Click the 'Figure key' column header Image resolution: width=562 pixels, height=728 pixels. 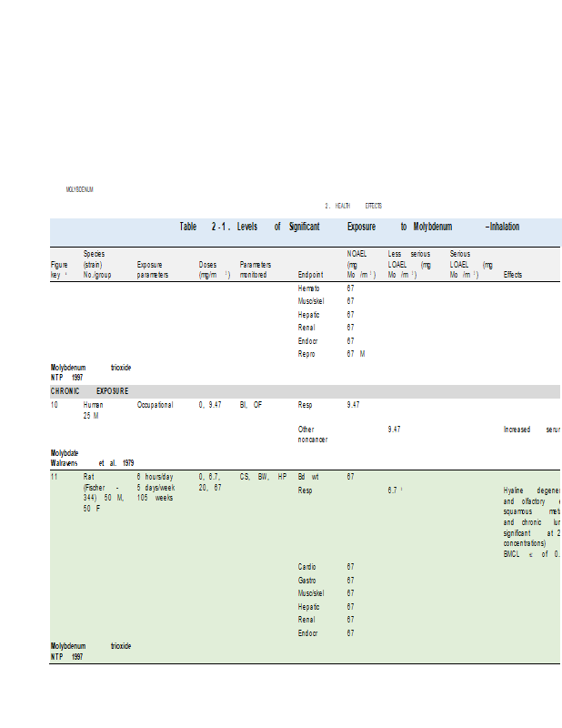point(59,268)
